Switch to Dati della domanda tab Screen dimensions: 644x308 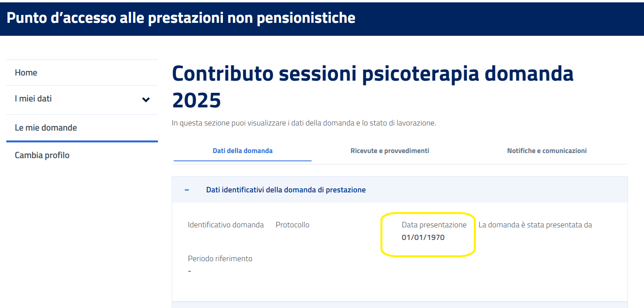(x=243, y=151)
